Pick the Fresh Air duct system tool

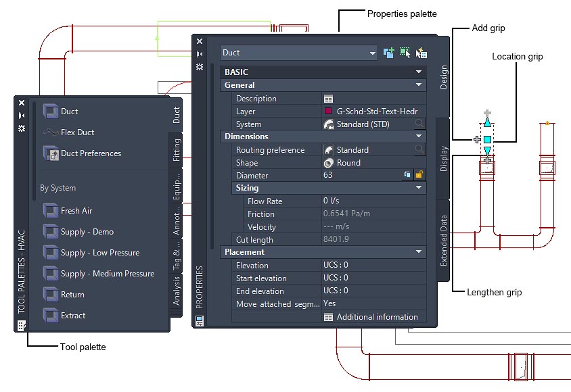tap(76, 211)
